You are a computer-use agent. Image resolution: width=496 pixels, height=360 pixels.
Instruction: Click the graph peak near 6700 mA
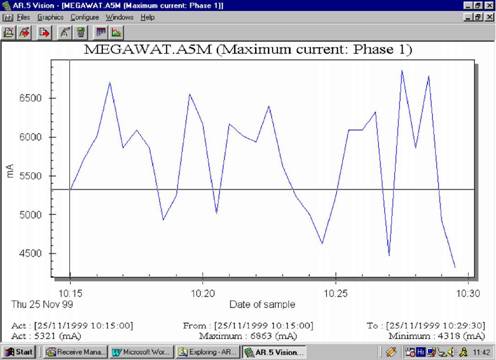click(110, 82)
